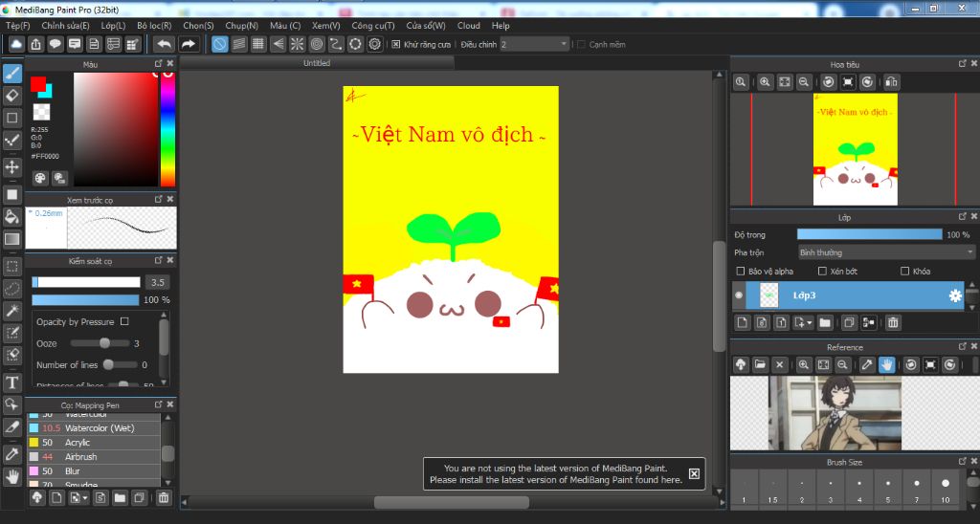The height and width of the screenshot is (524, 980).
Task: Enable Opacity by Pressure checkbox
Action: (124, 321)
